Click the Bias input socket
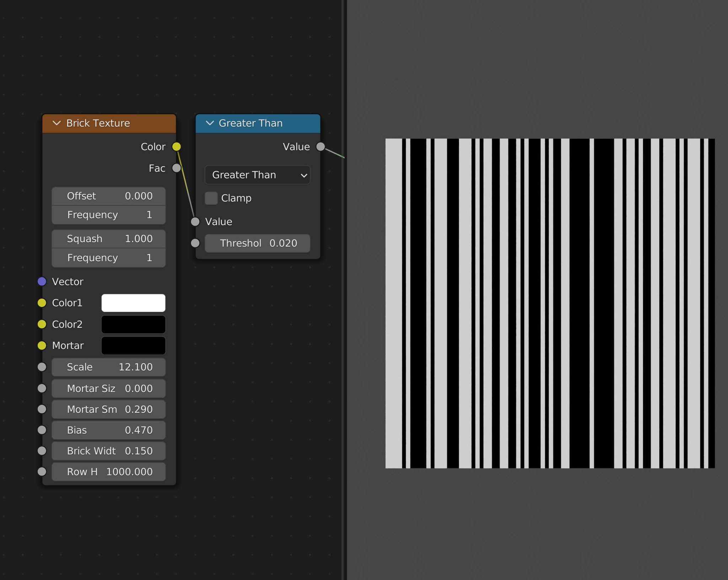 pos(42,430)
